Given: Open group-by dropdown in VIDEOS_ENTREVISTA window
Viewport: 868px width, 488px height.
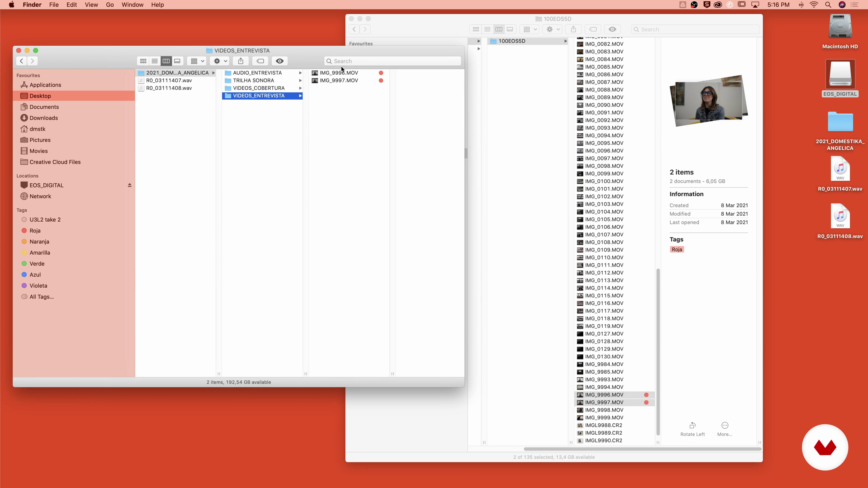Looking at the screenshot, I should [x=197, y=61].
